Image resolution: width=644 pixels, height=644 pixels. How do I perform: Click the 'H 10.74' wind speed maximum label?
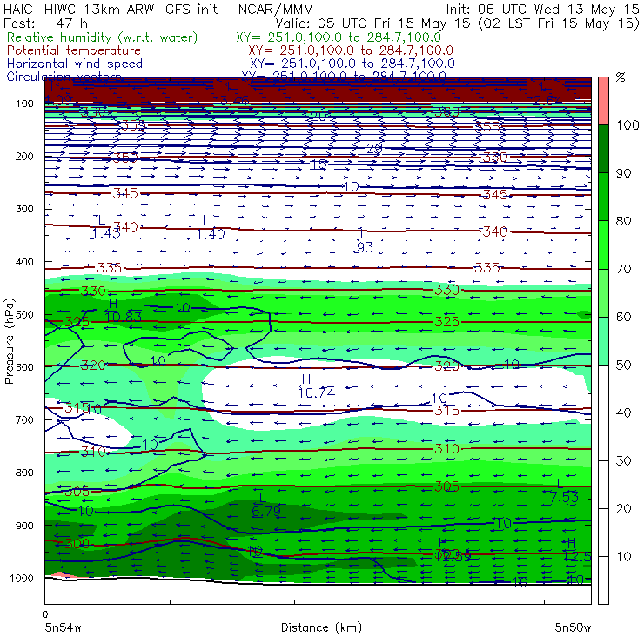click(316, 386)
